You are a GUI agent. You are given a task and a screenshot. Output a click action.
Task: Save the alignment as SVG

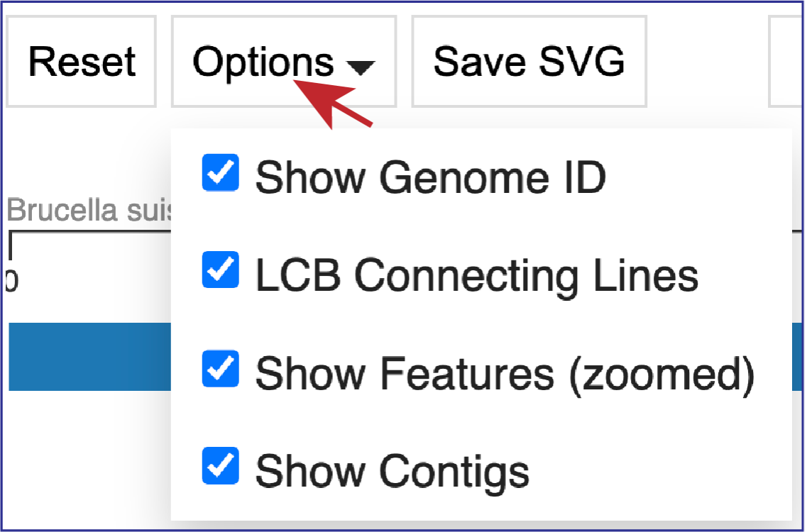click(x=529, y=62)
